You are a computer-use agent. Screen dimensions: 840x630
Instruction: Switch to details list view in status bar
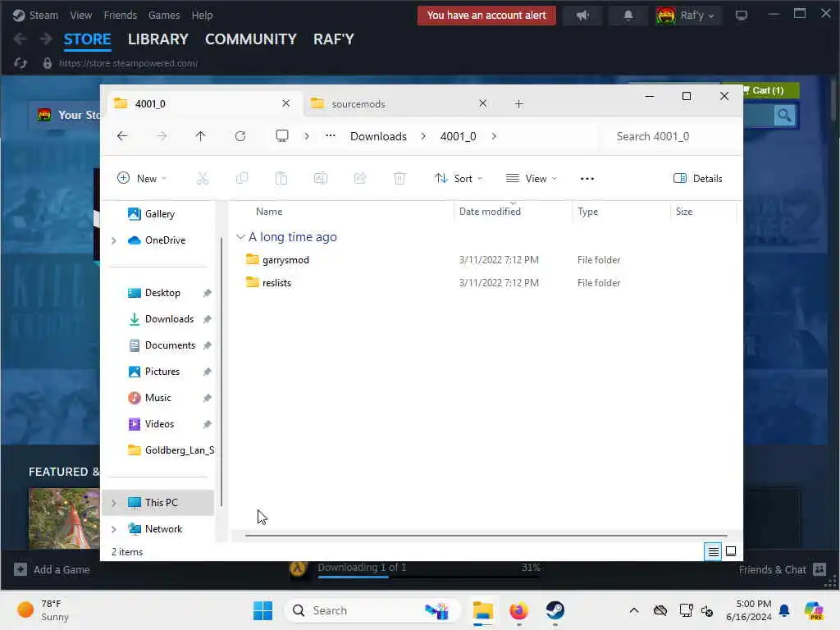point(713,551)
